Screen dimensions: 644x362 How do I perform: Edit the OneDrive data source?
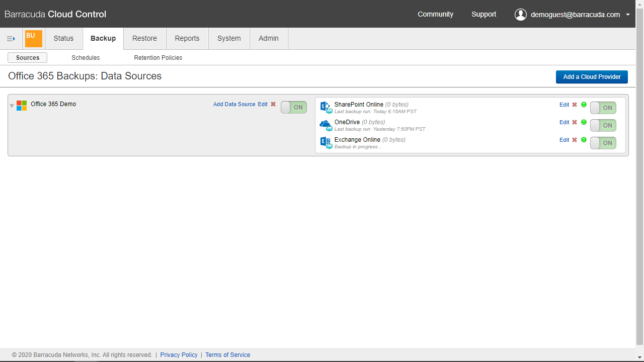(564, 122)
